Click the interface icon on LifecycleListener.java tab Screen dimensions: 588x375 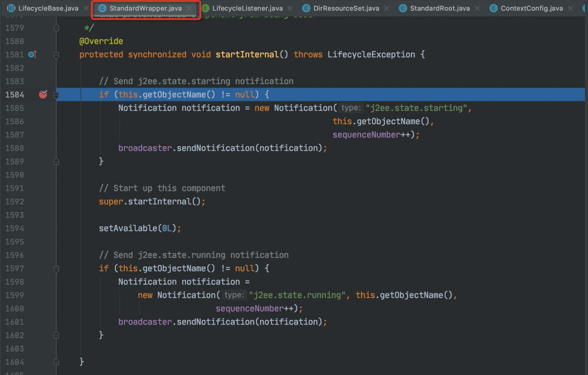point(205,8)
